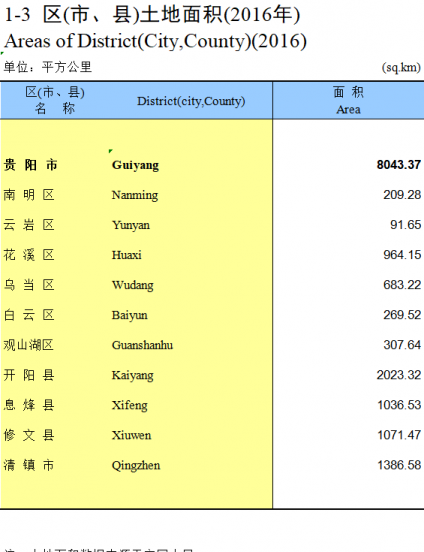
Task: Select the value 1036.53
Action: (399, 405)
